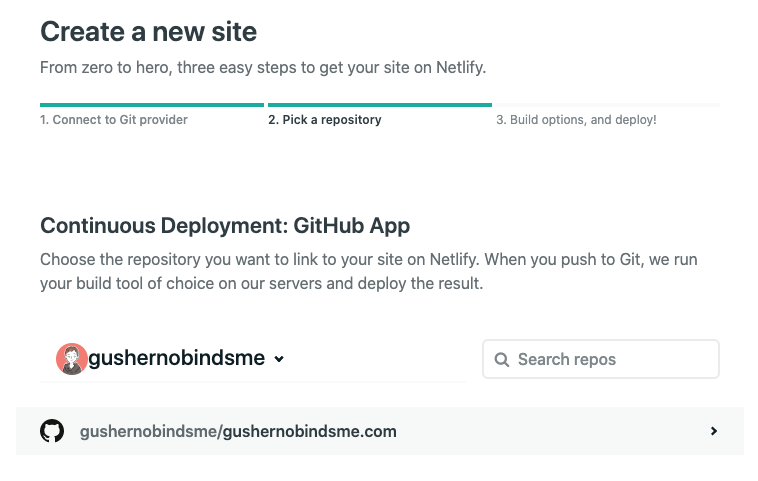Click the GitHub octocat icon
Image resolution: width=758 pixels, height=481 pixels.
(x=52, y=431)
